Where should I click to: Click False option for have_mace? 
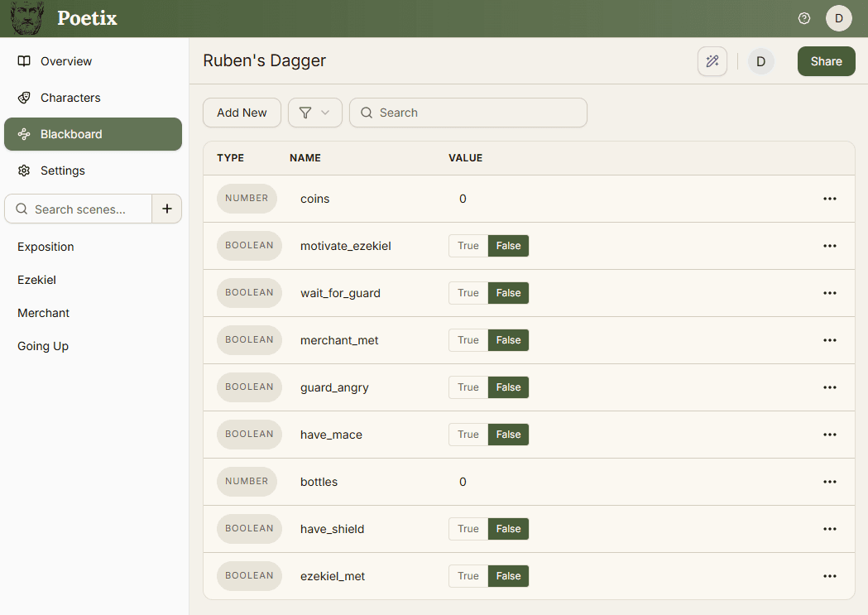click(508, 435)
